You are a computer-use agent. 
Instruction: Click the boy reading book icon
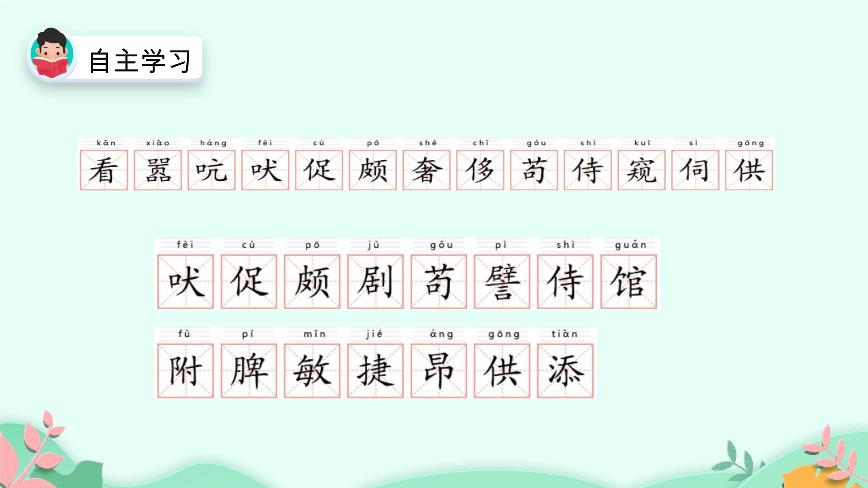51,54
